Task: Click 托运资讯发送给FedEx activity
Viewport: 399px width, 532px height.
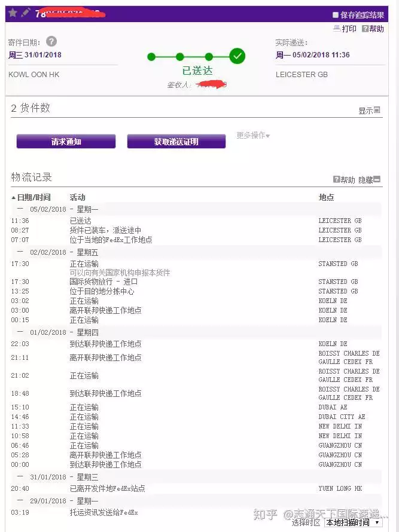Action: (103, 513)
